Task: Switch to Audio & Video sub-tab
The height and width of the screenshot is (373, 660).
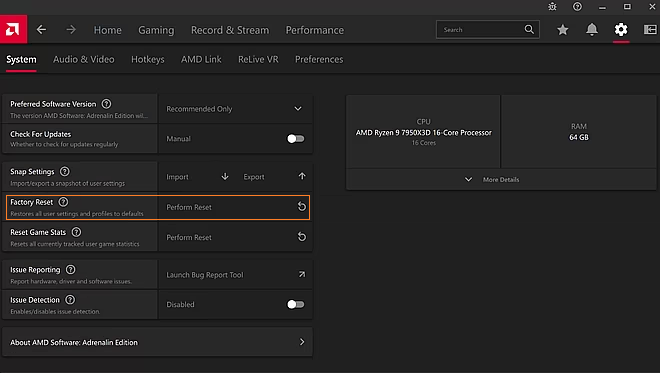Action: point(84,59)
